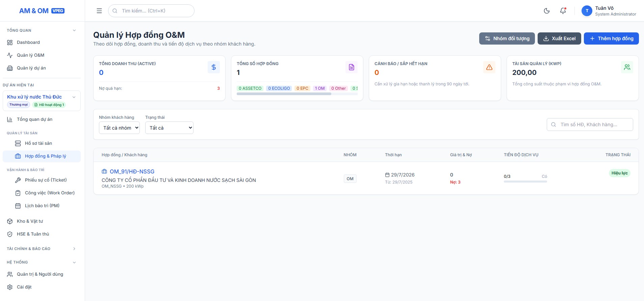
Task: Click the 0 ECOLIGO chip
Action: 279,88
